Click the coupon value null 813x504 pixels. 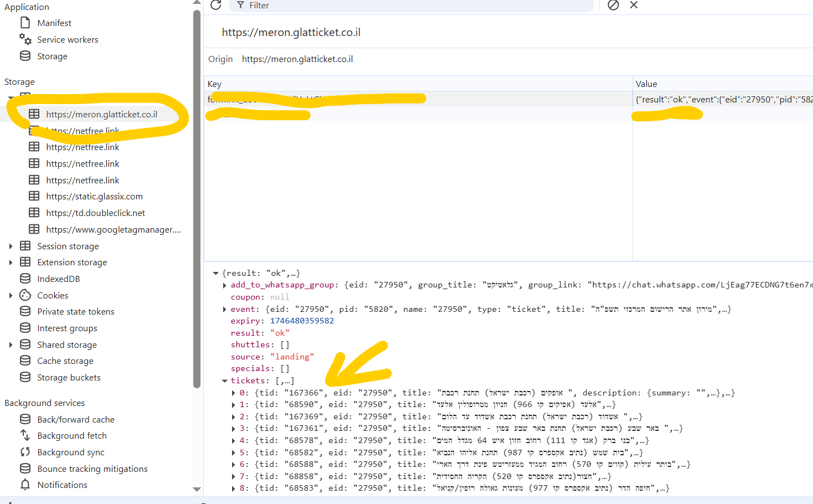tap(280, 297)
